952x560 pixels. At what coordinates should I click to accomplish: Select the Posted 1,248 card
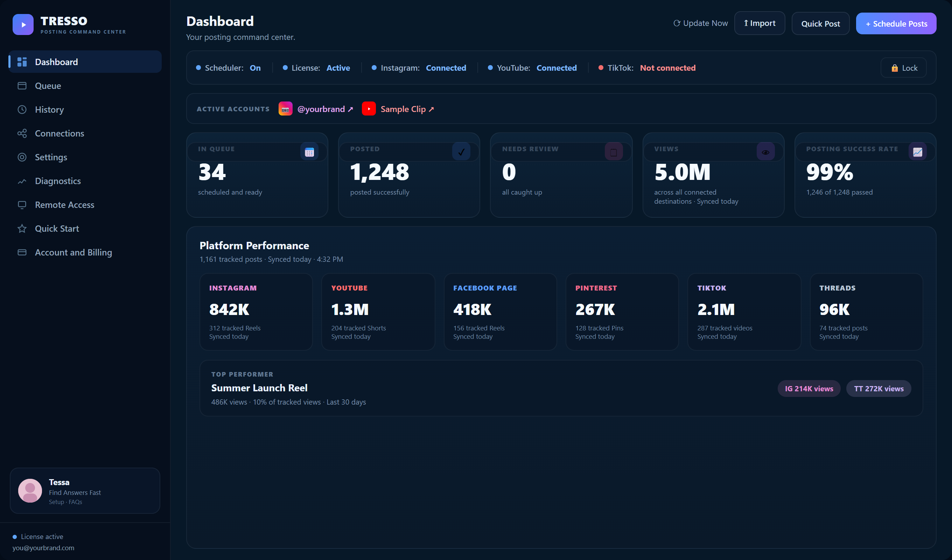(409, 175)
